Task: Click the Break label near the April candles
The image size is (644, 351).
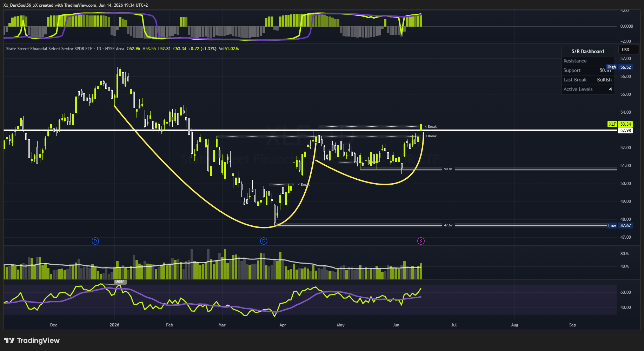Action: point(304,185)
